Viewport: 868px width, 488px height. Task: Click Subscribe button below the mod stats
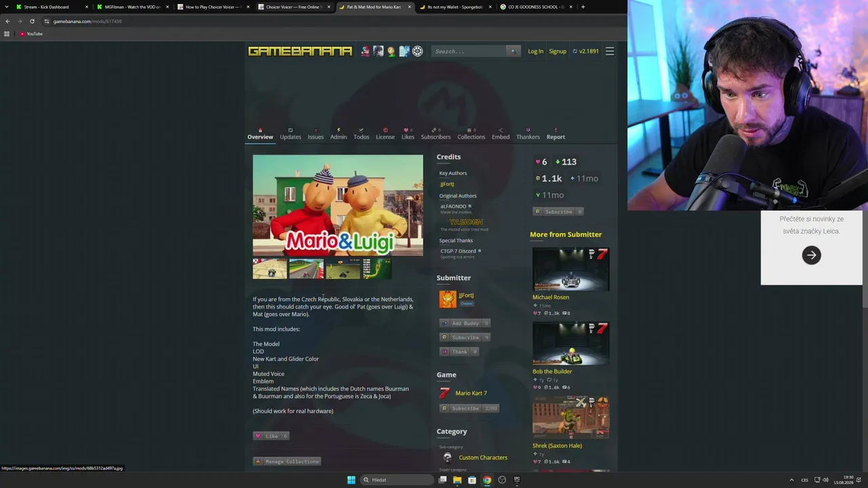click(x=558, y=211)
